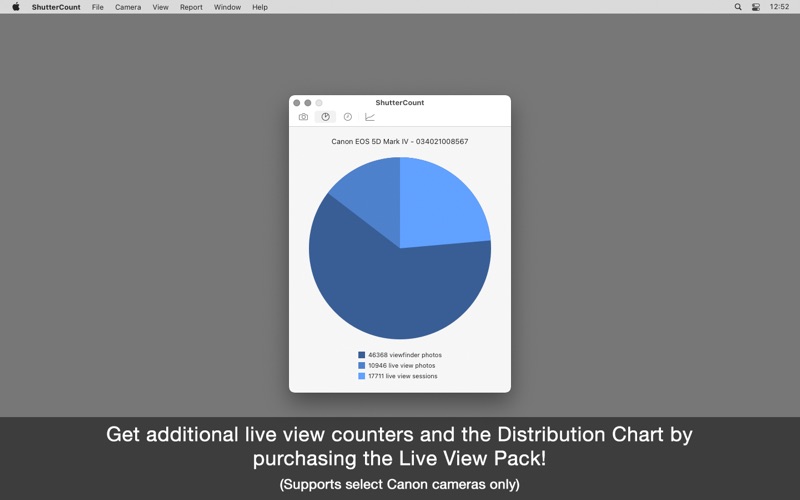This screenshot has width=800, height=500.
Task: Show the line graph toolbar icon
Action: point(370,117)
